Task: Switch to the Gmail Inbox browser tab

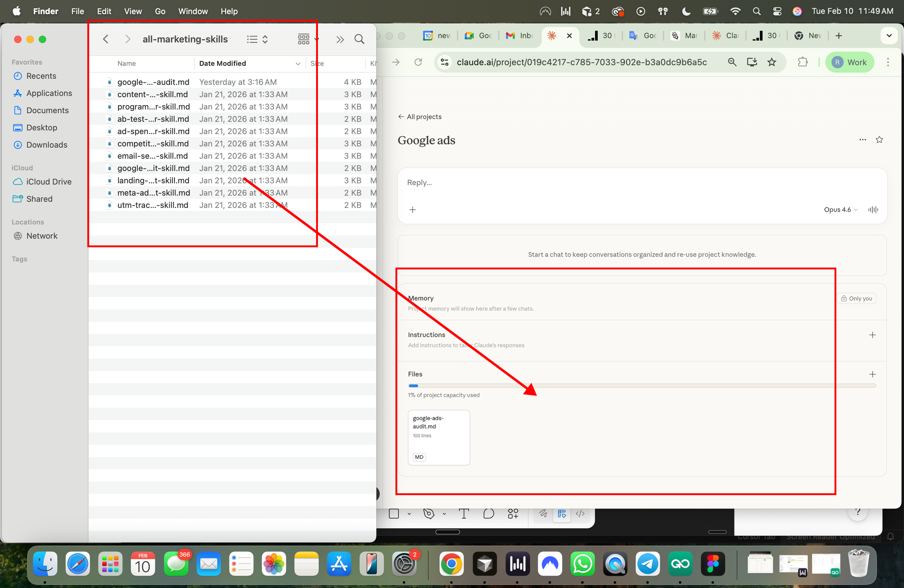Action: click(519, 36)
